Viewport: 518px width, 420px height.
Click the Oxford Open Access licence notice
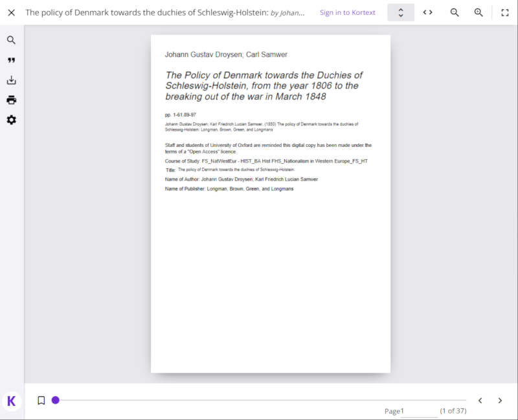[x=268, y=148]
